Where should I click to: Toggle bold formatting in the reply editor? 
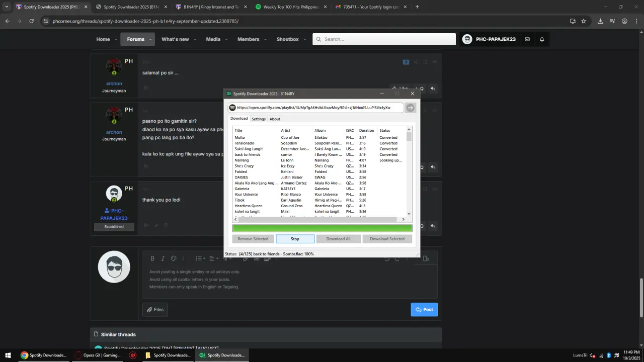coord(152,258)
